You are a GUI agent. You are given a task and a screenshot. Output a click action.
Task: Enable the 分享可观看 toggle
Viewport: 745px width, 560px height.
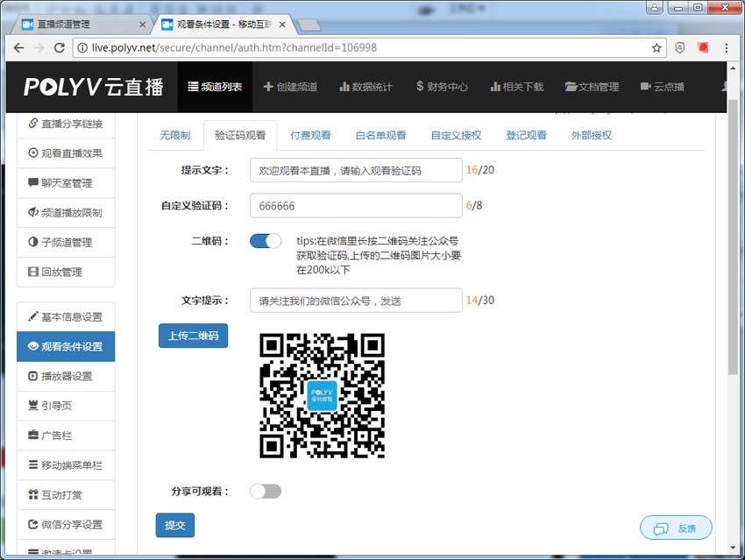click(x=266, y=491)
